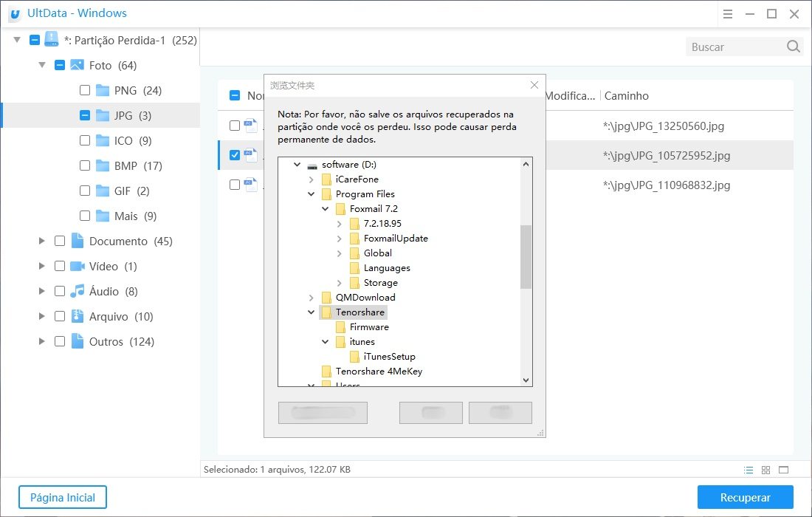Click the Página Inicial button
Screen dimensions: 812x517
click(x=63, y=497)
